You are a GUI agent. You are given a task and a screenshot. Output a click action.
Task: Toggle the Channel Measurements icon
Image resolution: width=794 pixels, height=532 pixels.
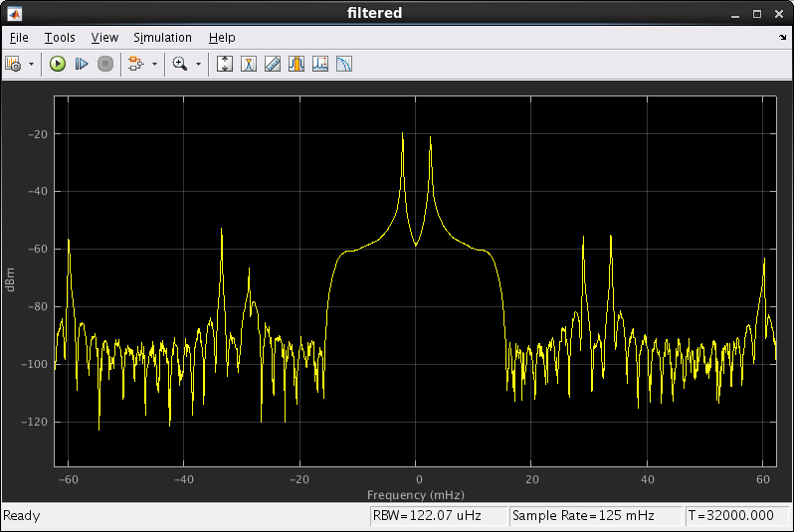click(x=297, y=64)
